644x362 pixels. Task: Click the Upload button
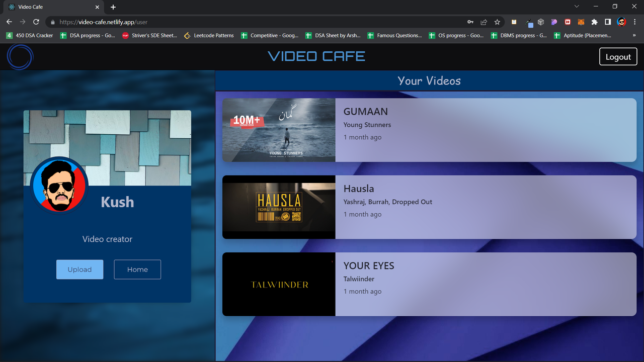click(x=79, y=269)
